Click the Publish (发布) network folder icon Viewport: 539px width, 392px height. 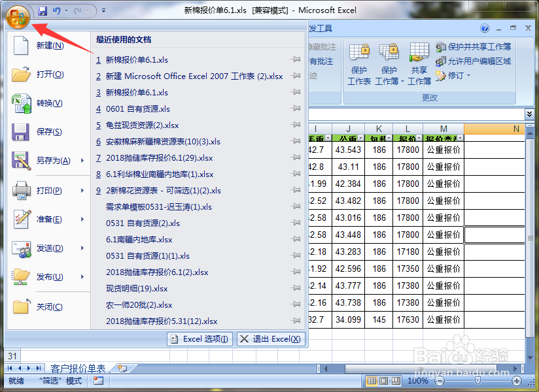pos(21,277)
